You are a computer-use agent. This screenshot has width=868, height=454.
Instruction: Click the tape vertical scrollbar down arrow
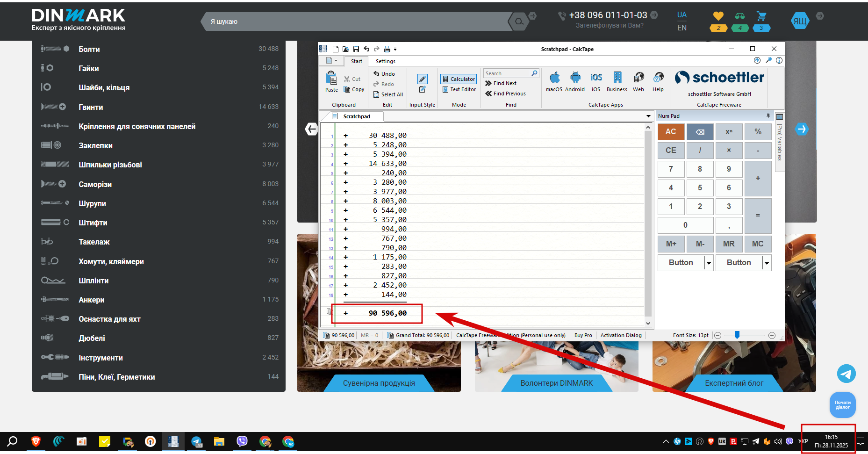(648, 323)
